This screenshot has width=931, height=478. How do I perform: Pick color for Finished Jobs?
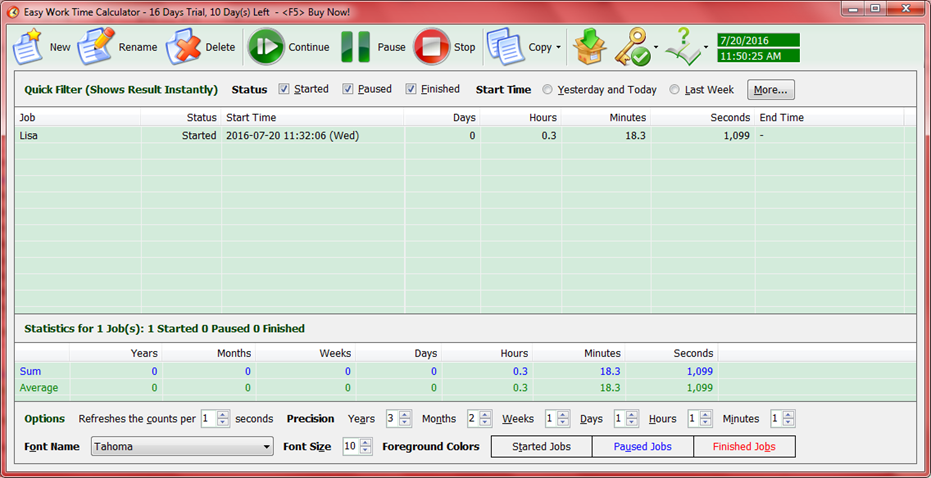tap(745, 447)
